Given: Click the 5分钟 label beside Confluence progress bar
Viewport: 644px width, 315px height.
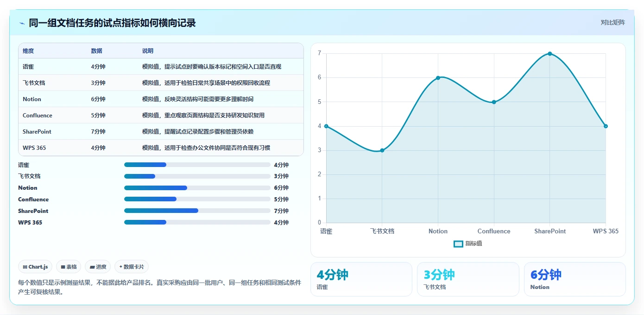Looking at the screenshot, I should point(281,199).
